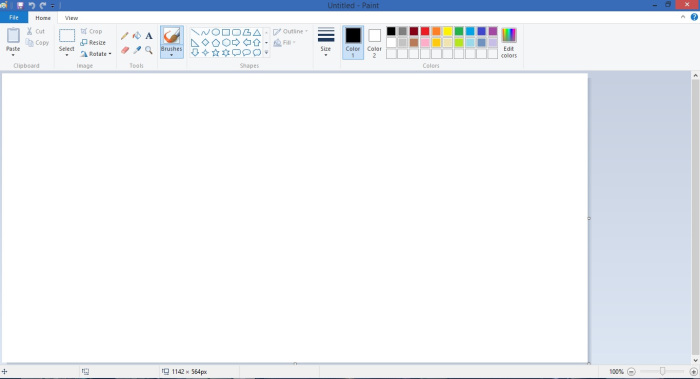Open Paint Help question mark icon
Viewport: 700px width, 379px height.
694,17
